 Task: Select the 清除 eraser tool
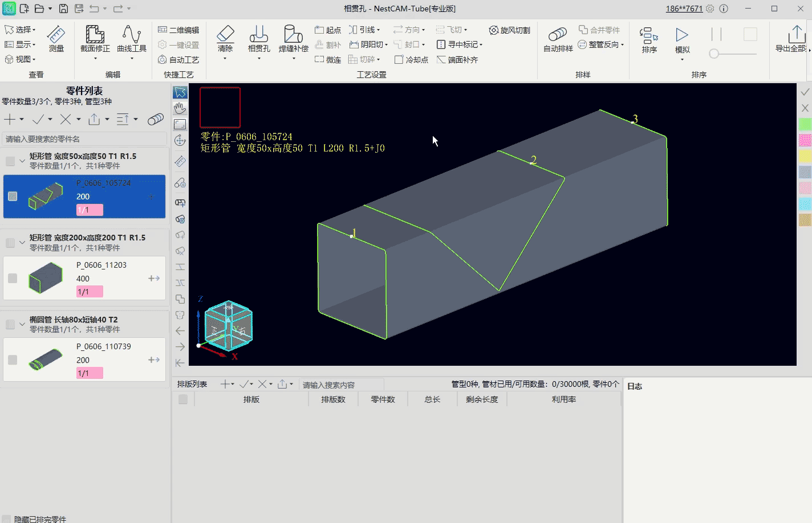[x=225, y=39]
